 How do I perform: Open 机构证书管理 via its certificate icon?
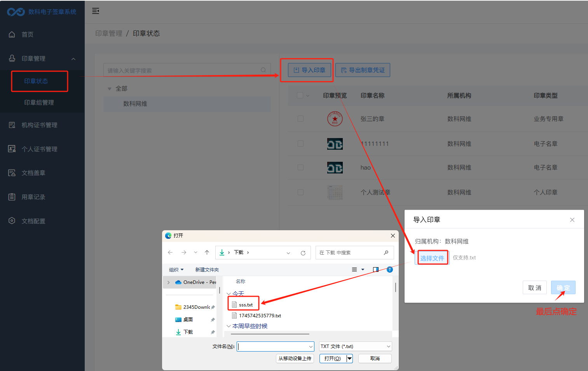[12, 125]
